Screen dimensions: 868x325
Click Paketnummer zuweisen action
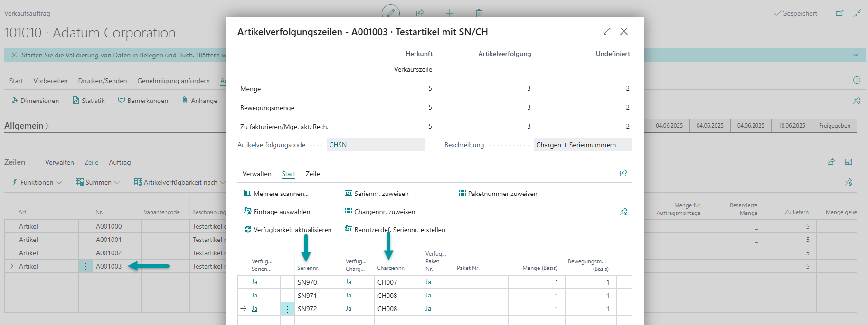pos(498,194)
